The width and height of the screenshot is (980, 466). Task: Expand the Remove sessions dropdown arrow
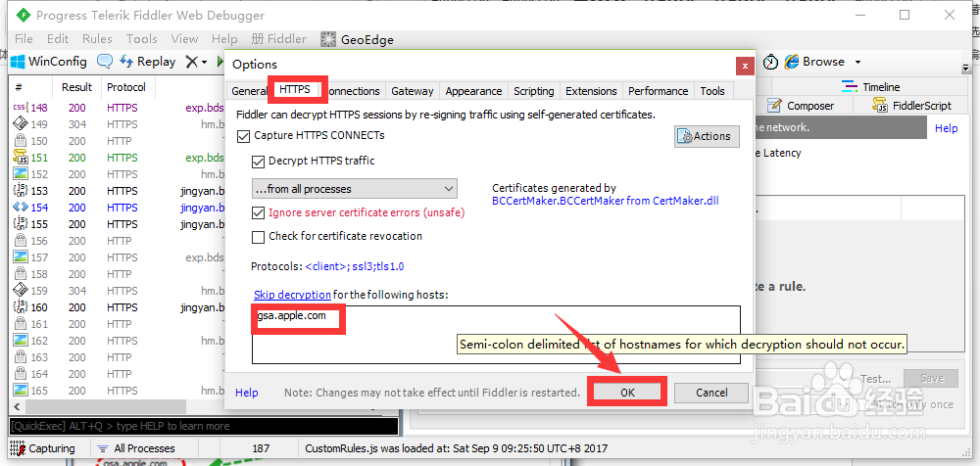click(205, 62)
